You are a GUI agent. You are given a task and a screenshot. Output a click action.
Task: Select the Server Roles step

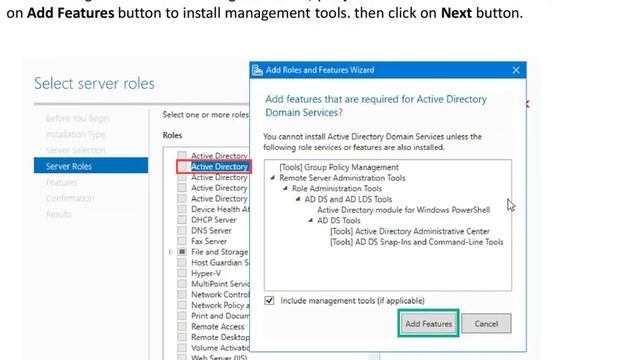(91, 166)
